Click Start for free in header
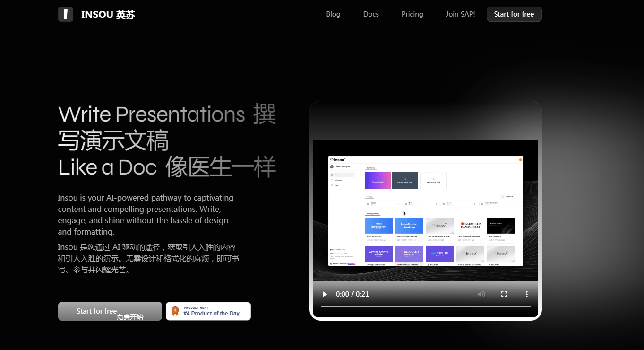This screenshot has width=644, height=350. click(x=514, y=14)
